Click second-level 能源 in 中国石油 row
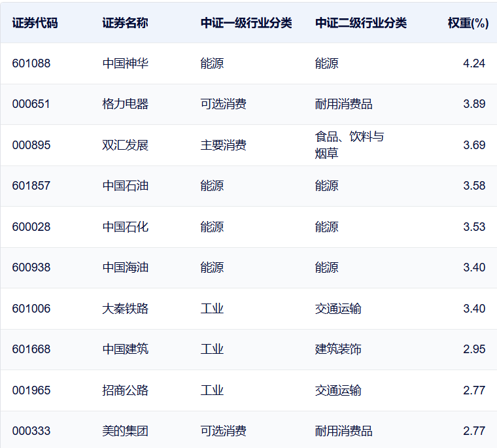Viewport: 497px width, 448px height. click(x=326, y=186)
